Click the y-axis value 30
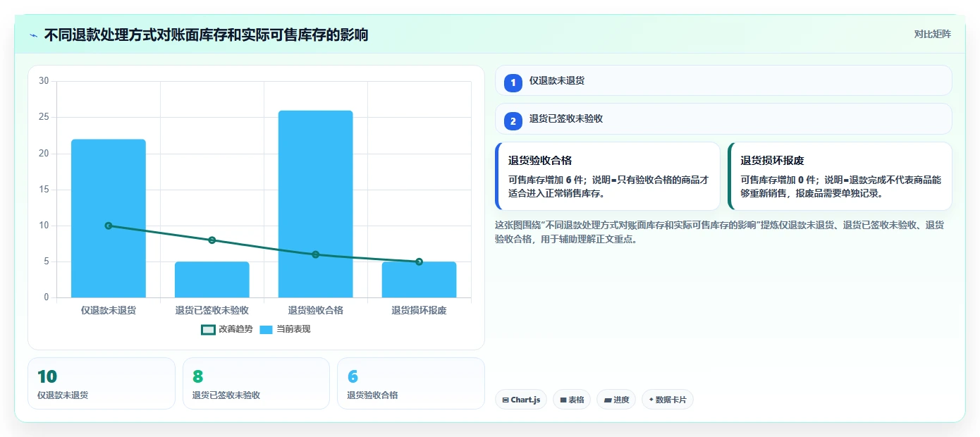This screenshot has height=437, width=980. pyautogui.click(x=44, y=81)
